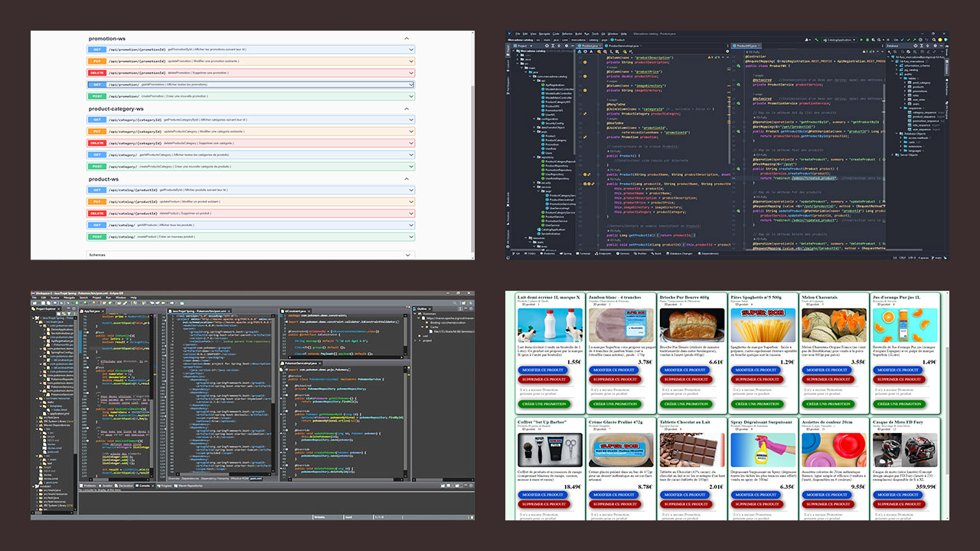This screenshot has height=551, width=980.
Task: Open the Navigate menu in IntelliJ
Action: [546, 34]
